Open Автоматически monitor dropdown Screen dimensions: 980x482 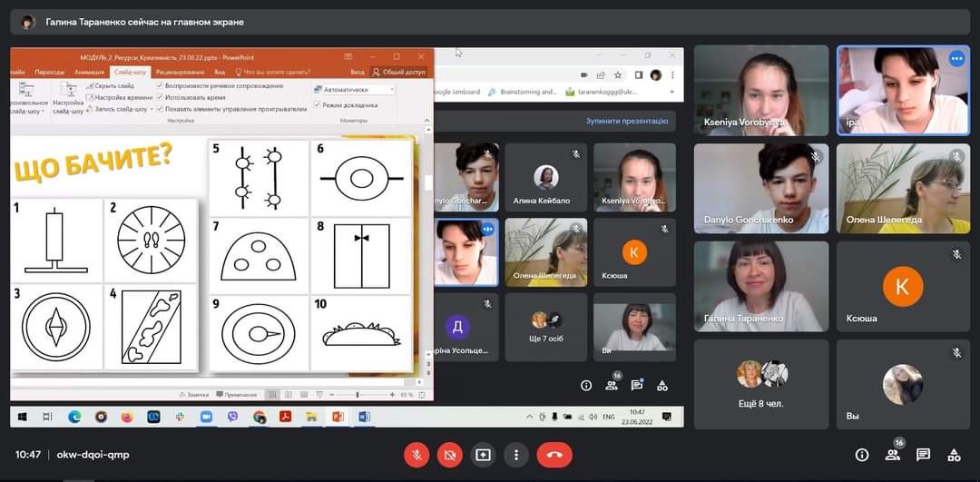355,90
